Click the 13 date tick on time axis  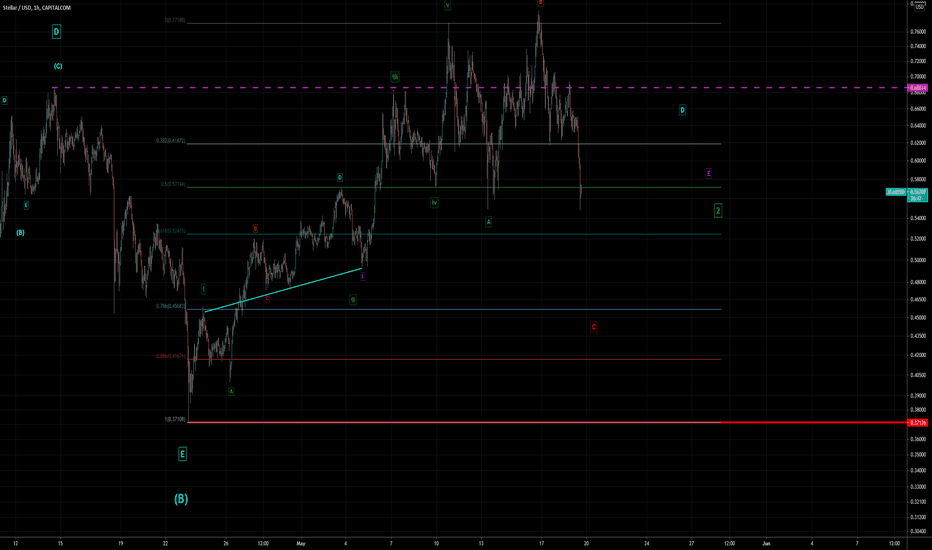(481, 543)
